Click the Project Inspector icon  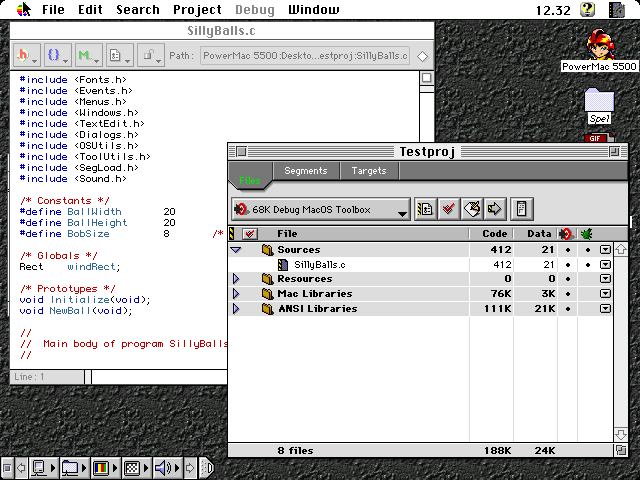521,209
